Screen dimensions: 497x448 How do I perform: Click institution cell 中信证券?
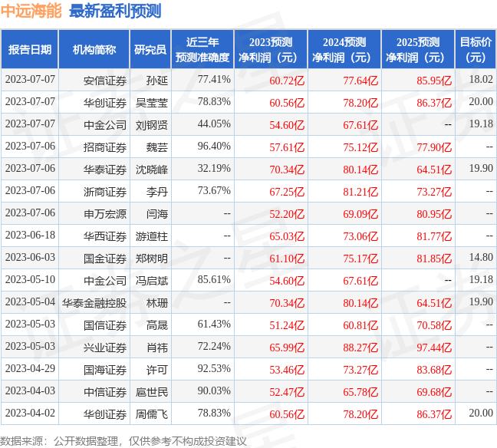click(x=105, y=392)
